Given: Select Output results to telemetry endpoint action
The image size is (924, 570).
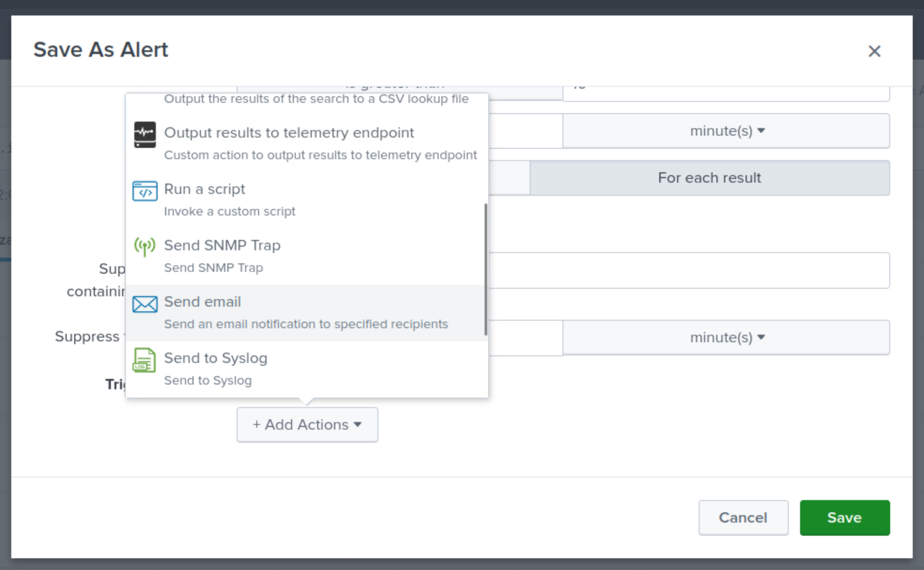Looking at the screenshot, I should coord(289,133).
